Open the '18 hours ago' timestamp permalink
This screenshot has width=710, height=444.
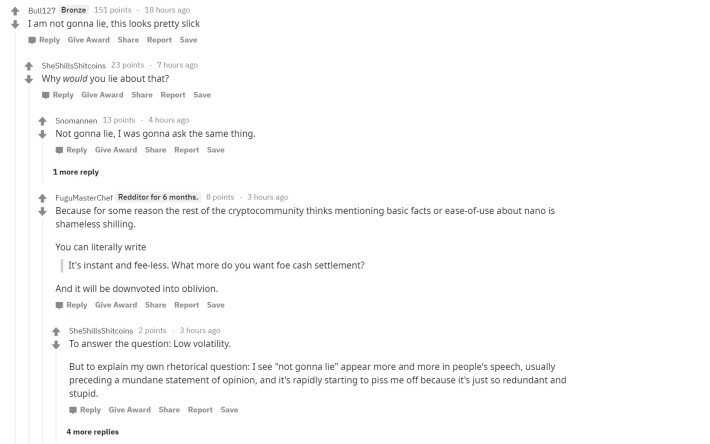pos(167,10)
